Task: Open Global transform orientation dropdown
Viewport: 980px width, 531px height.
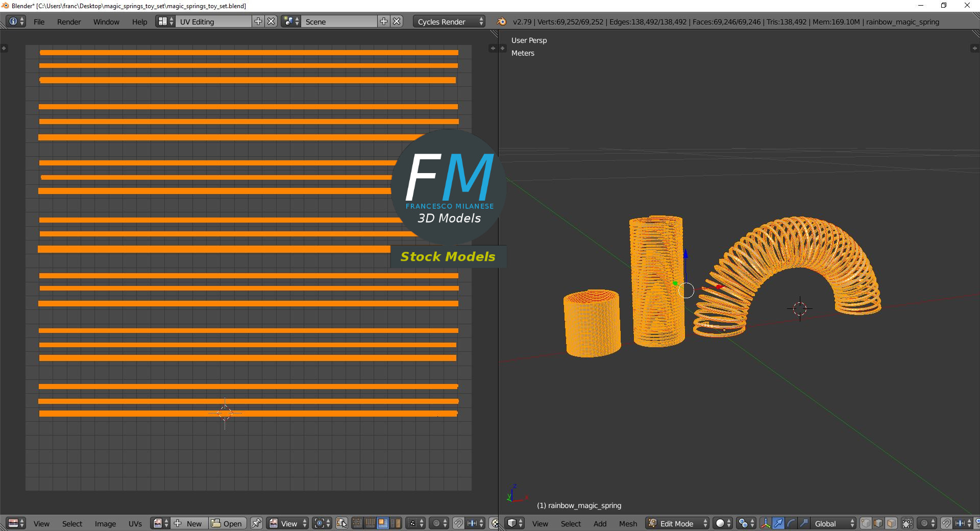Action: point(834,523)
